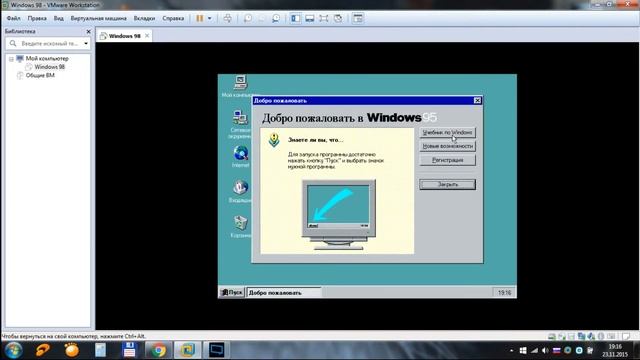The width and height of the screenshot is (640, 360).
Task: Select the Корзина recycle bin icon
Action: pos(240,223)
